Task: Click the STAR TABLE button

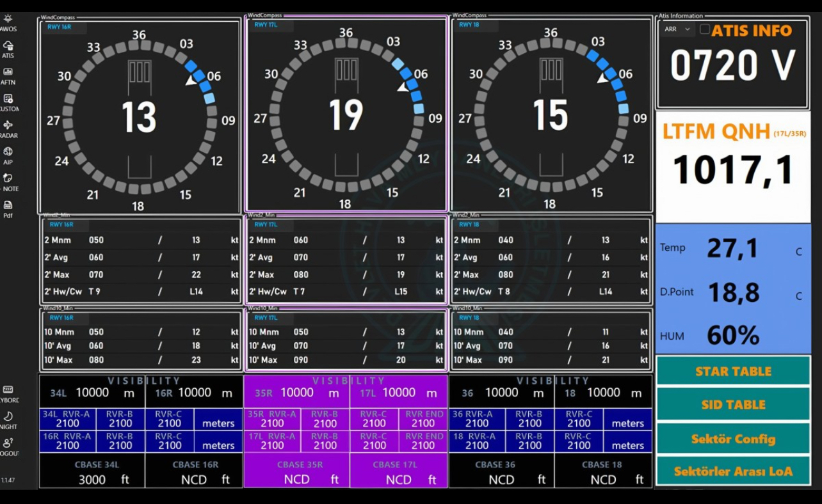Action: (733, 371)
